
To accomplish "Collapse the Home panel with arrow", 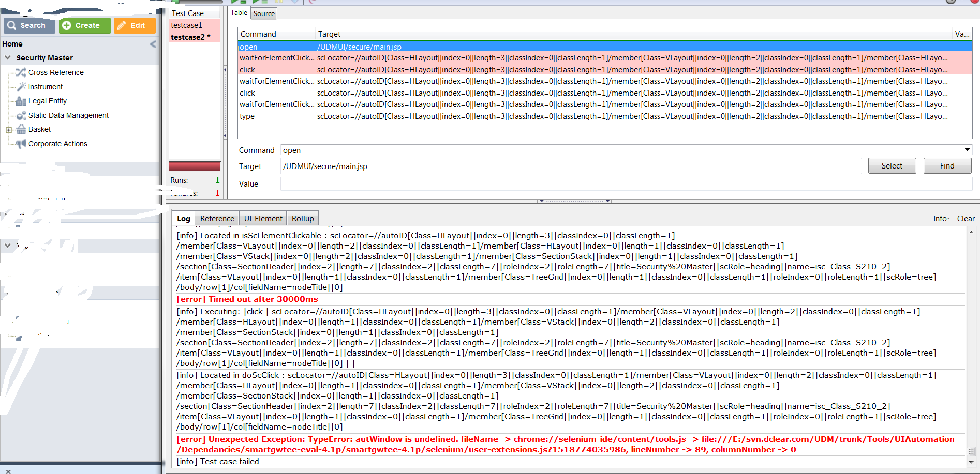I will [x=153, y=44].
